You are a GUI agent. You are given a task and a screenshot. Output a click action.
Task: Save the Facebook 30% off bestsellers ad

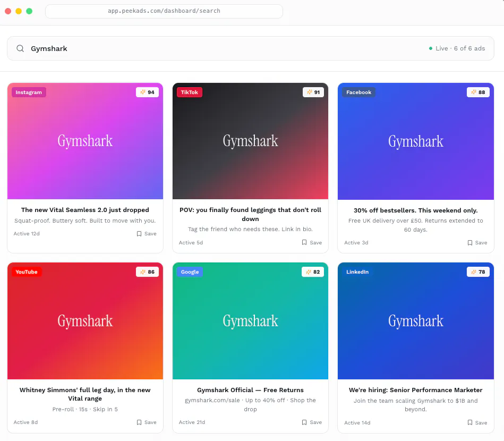(477, 242)
